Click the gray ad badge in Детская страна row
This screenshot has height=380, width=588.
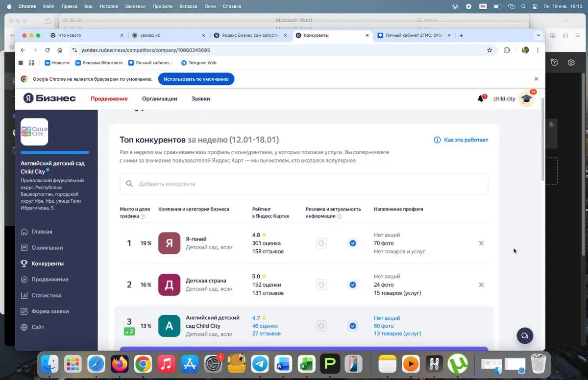tap(321, 285)
